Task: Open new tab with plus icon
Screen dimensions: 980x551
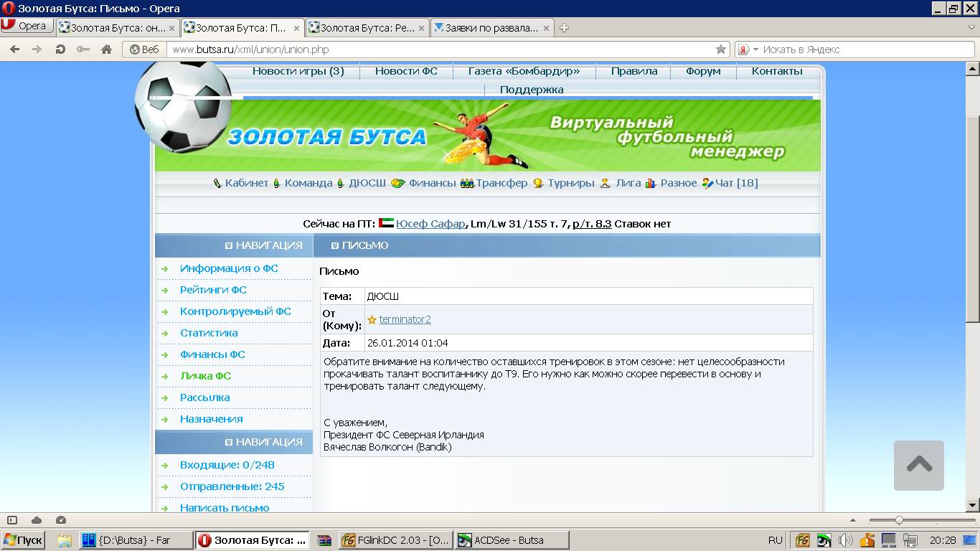Action: point(564,28)
